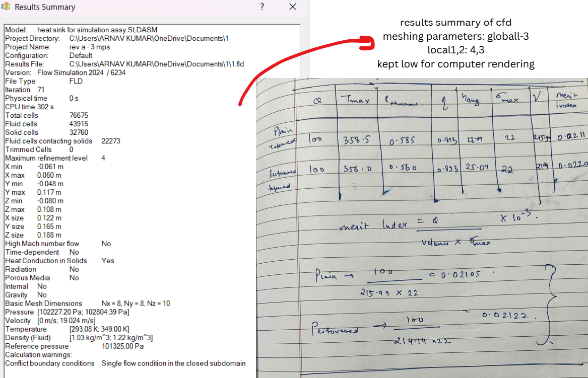Click 'Single flow condition in the closed subdomain' warning
This screenshot has width=588, height=378.
pyautogui.click(x=173, y=363)
